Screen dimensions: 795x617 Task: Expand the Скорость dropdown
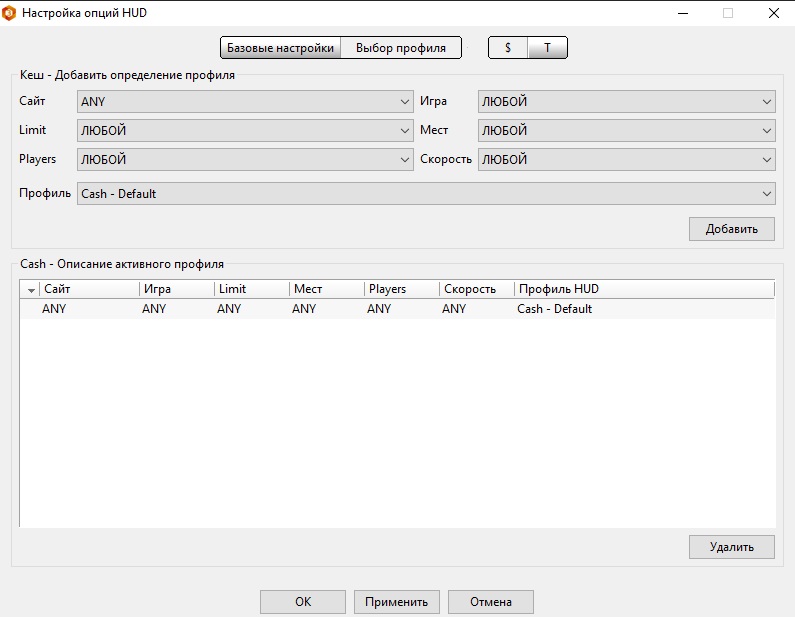coord(627,160)
